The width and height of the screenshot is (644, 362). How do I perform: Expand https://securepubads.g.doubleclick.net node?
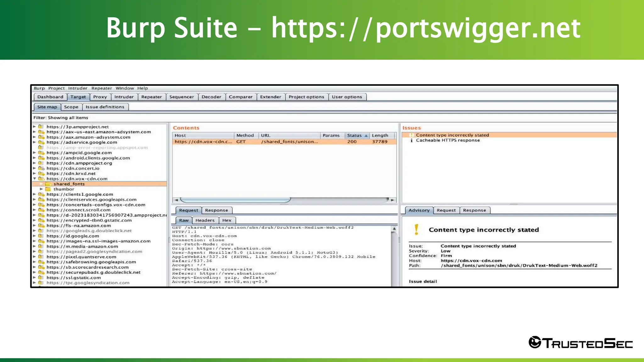[35, 272]
